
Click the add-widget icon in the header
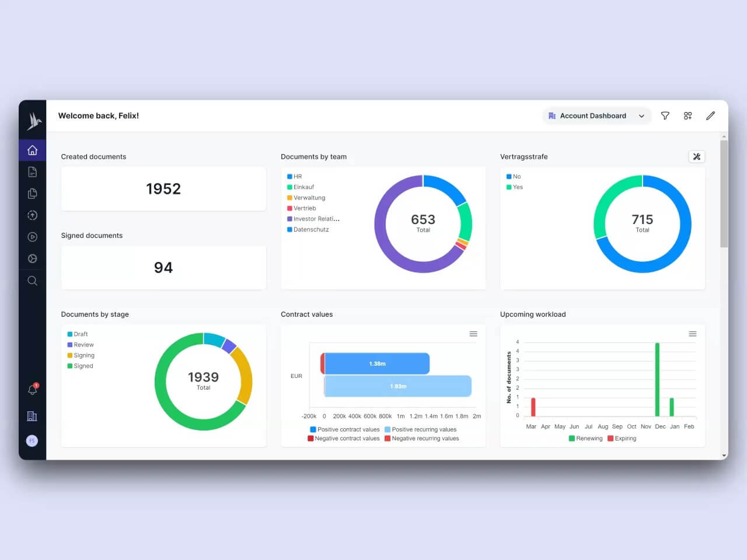click(687, 116)
